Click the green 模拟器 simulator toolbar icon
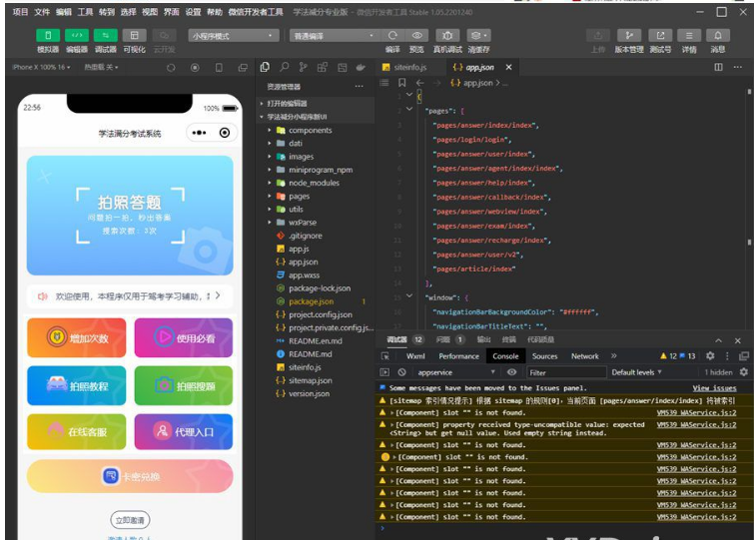 (47, 35)
